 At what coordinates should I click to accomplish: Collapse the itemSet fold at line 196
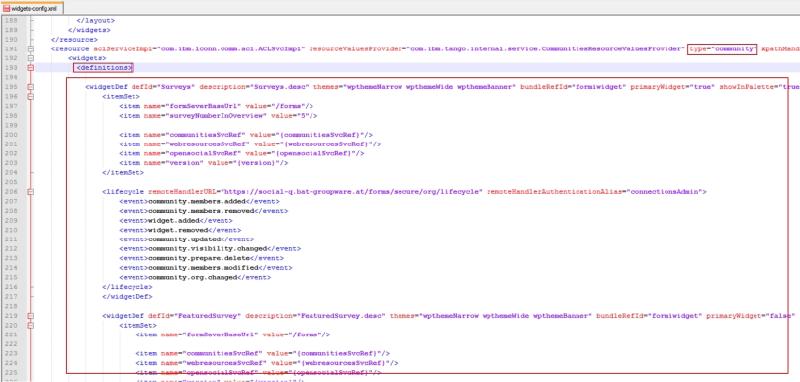coord(31,96)
